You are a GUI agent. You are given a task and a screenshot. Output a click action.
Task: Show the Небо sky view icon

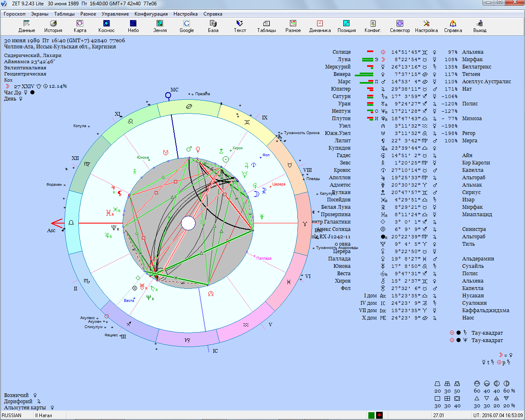tap(133, 26)
